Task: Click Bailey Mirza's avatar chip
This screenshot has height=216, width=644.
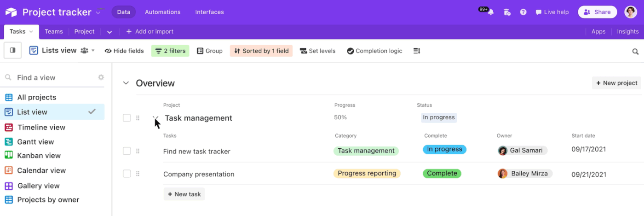Action: (525, 174)
